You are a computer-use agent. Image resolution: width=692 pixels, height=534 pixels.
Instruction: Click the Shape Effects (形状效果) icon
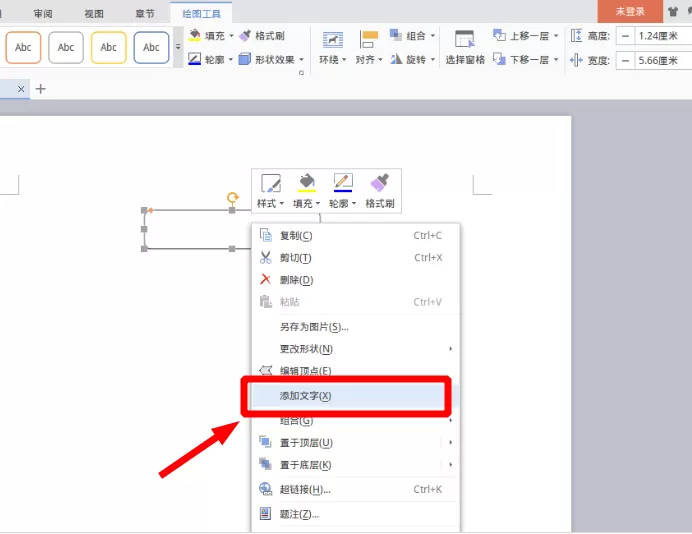click(x=245, y=59)
